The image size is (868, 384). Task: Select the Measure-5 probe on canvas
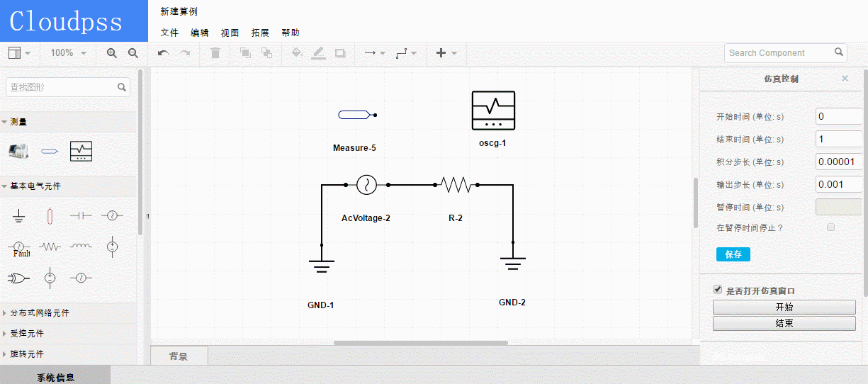pyautogui.click(x=356, y=114)
